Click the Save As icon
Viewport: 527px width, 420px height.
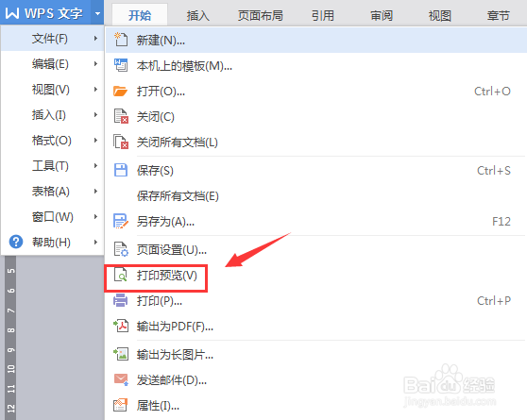point(121,221)
